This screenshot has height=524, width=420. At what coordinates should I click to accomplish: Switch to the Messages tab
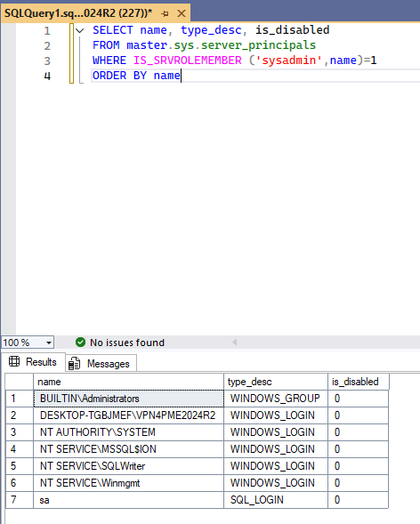point(101,363)
